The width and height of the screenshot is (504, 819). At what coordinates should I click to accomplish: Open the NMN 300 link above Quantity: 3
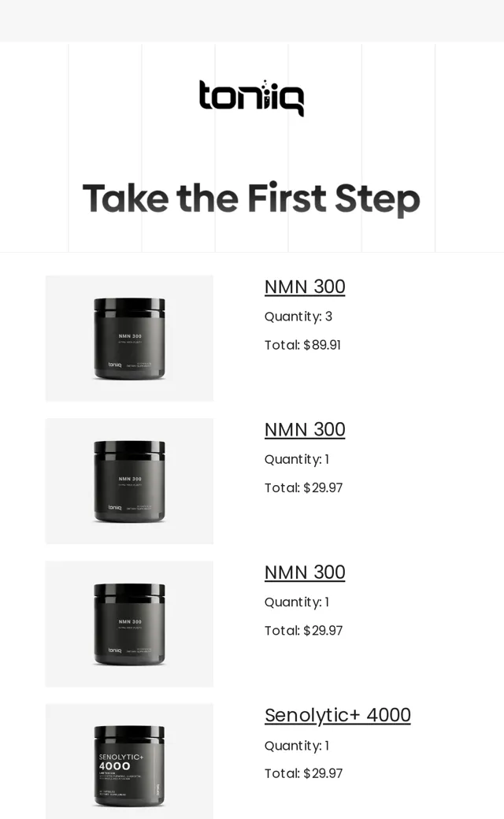305,287
